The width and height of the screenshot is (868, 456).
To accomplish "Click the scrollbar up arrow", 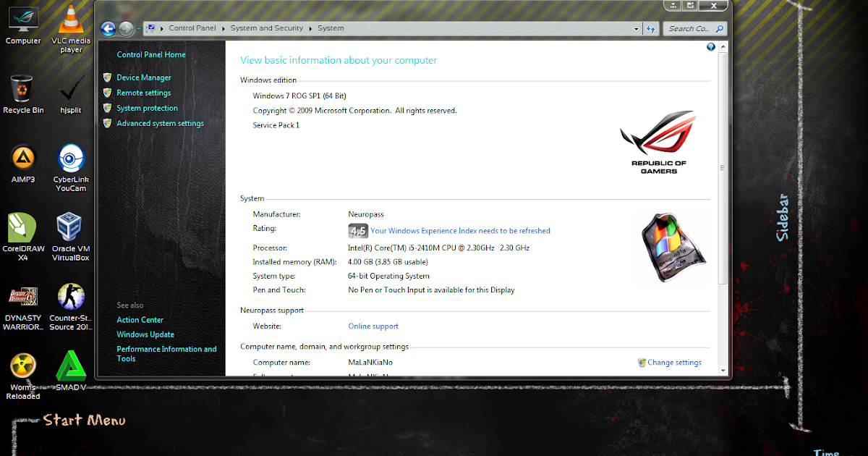I will [721, 47].
